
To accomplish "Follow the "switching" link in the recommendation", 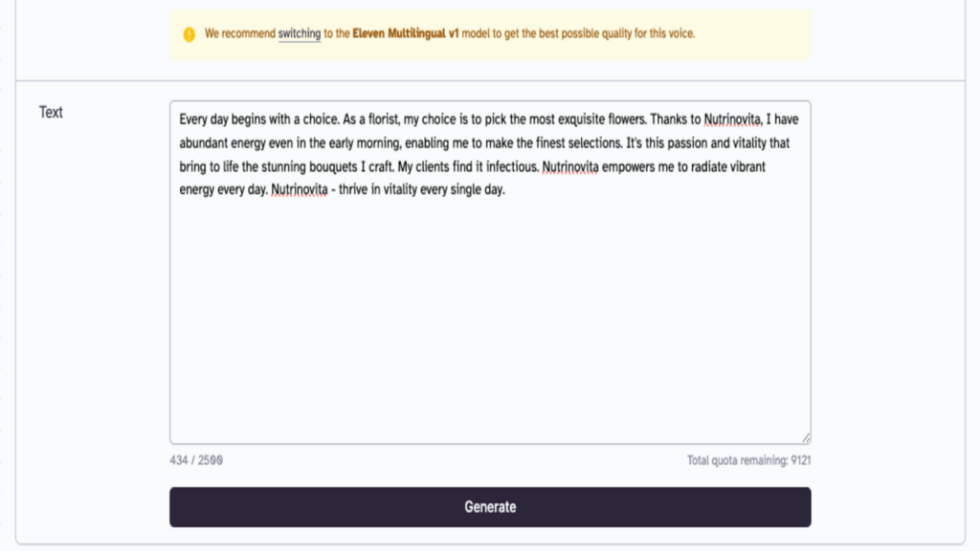I will (x=299, y=33).
